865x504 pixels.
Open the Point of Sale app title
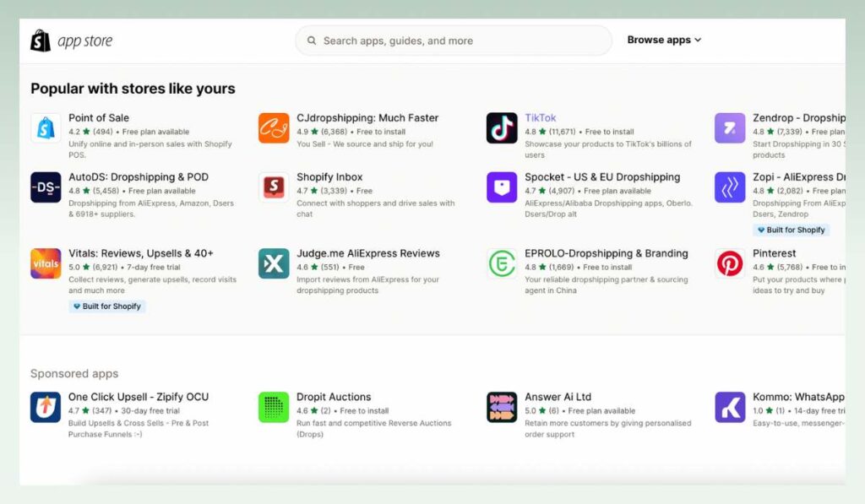(99, 117)
